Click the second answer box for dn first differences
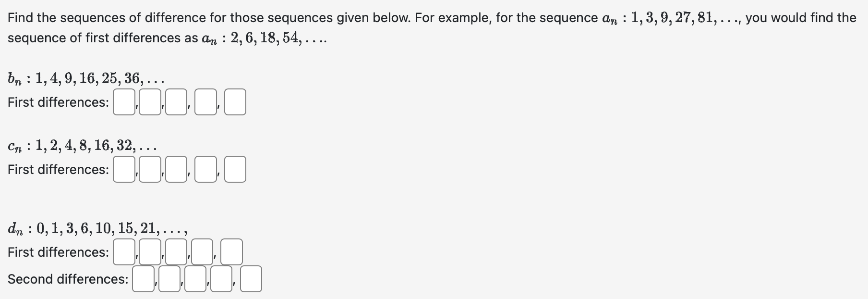The width and height of the screenshot is (868, 299). (x=149, y=251)
